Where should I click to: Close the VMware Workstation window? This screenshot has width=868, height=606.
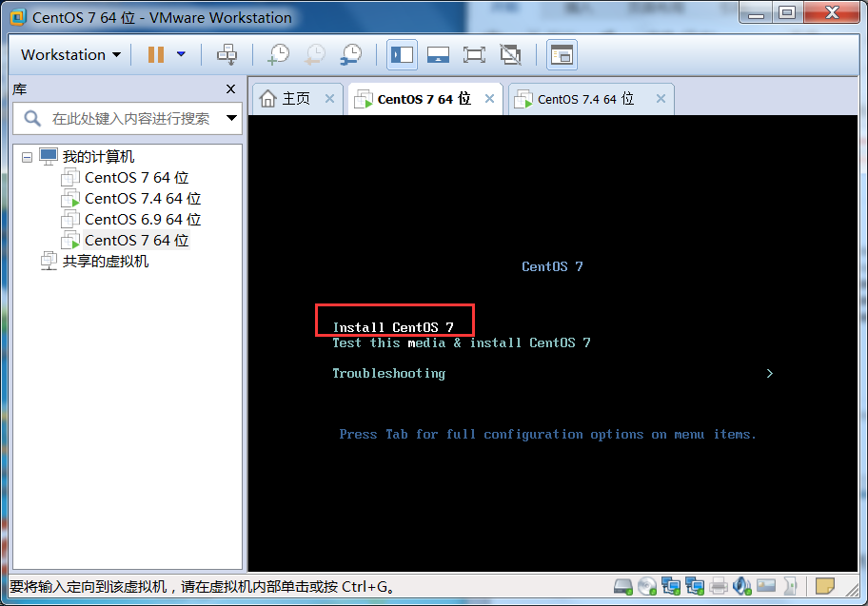(x=832, y=13)
